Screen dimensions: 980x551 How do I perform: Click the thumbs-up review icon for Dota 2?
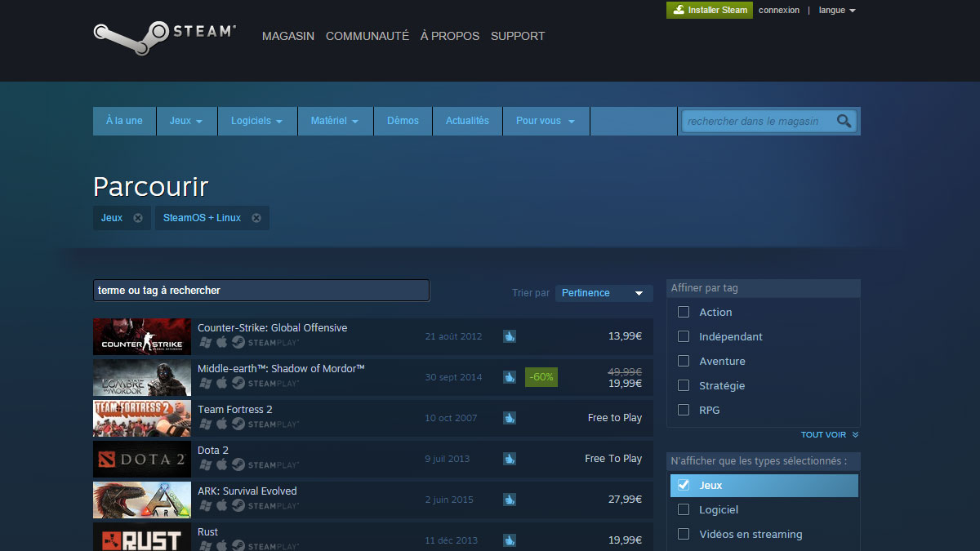(x=510, y=459)
